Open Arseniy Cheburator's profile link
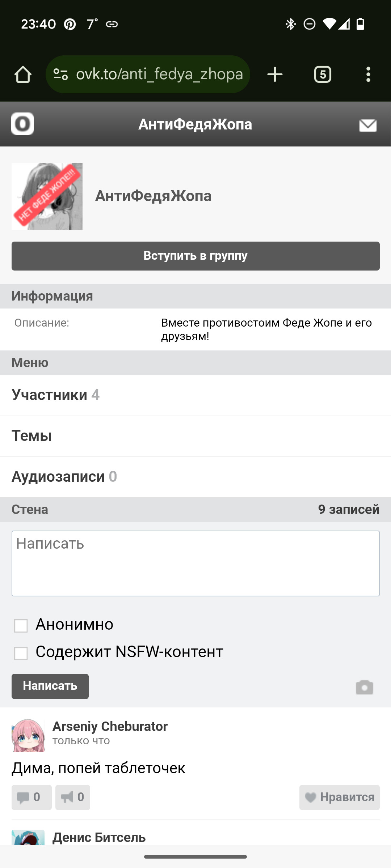 (x=110, y=726)
